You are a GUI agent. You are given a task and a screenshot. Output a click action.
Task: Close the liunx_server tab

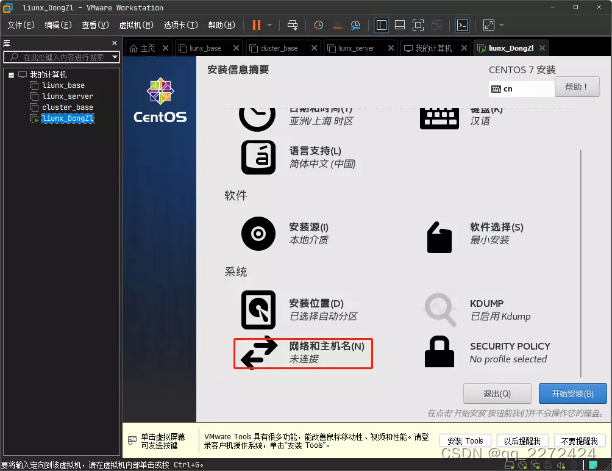click(391, 48)
